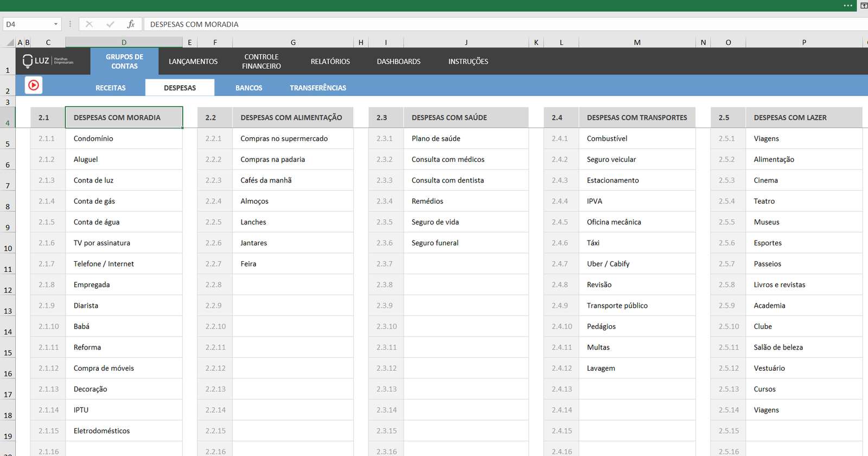The height and width of the screenshot is (456, 868).
Task: Select the DESPESAS COM SAÚDE header cell
Action: [x=466, y=117]
